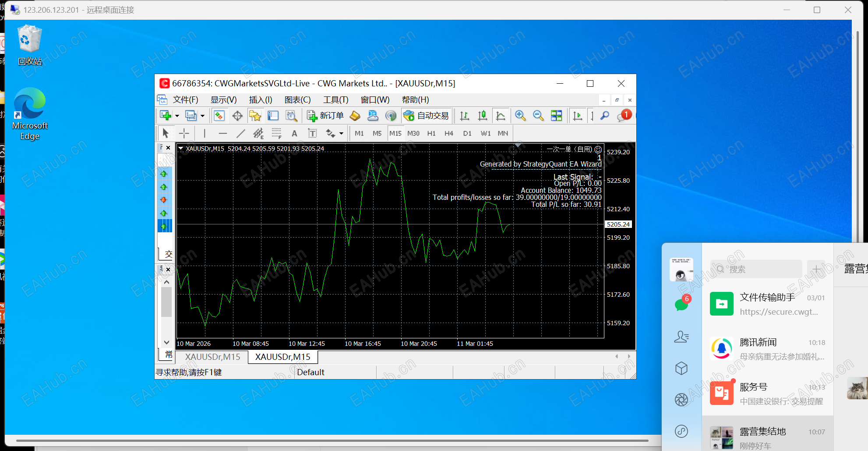Switch to the inactive XAUUSDr,M15 chart tab

click(x=212, y=357)
